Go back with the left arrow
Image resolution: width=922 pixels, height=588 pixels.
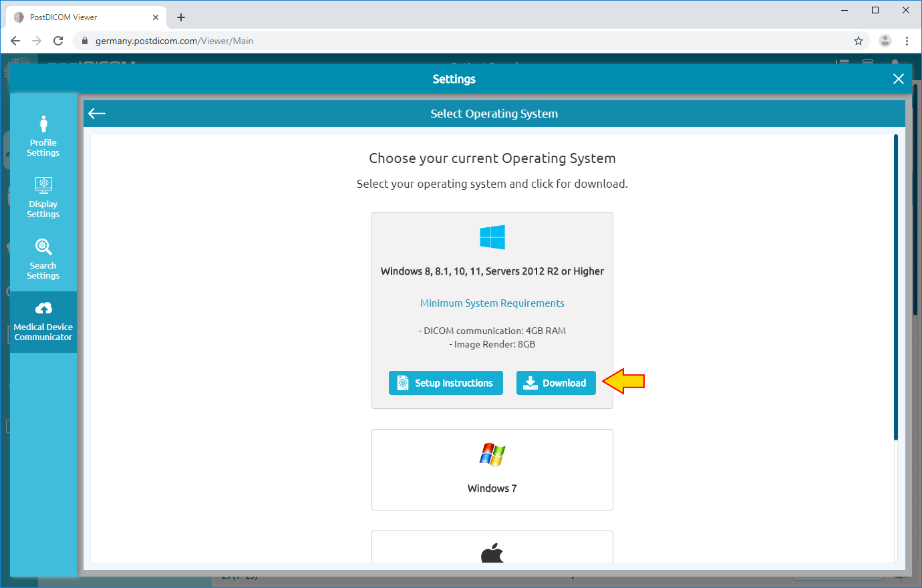click(97, 114)
